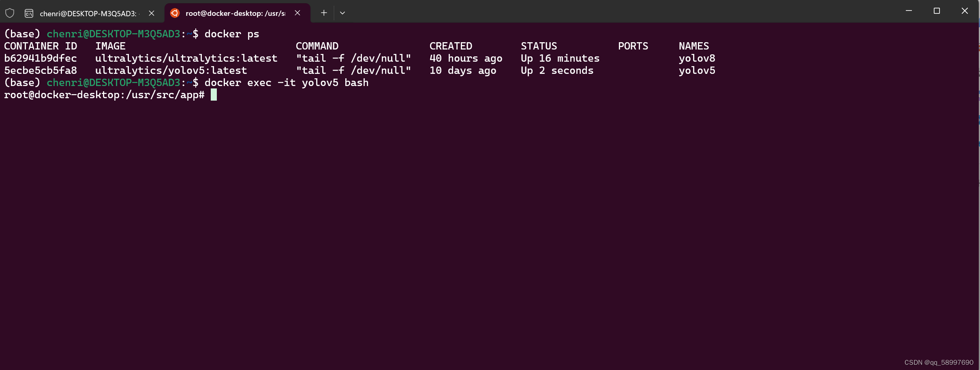Click the shield icon in the title bar
The image size is (980, 370).
(10, 13)
